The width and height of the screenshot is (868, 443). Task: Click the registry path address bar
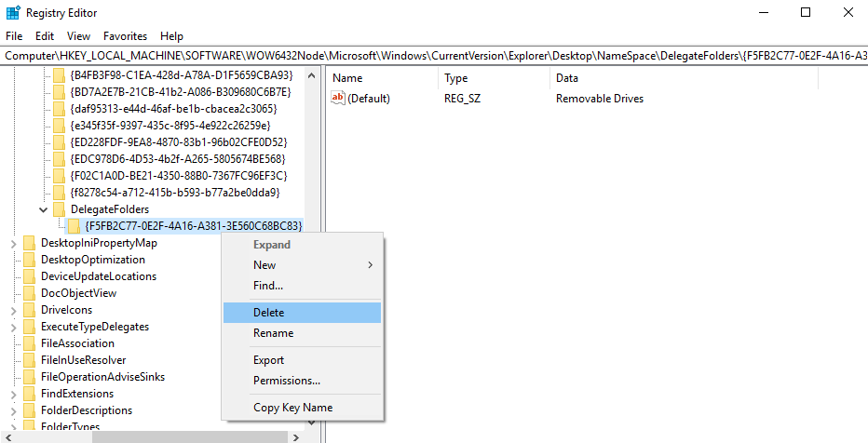[434, 56]
